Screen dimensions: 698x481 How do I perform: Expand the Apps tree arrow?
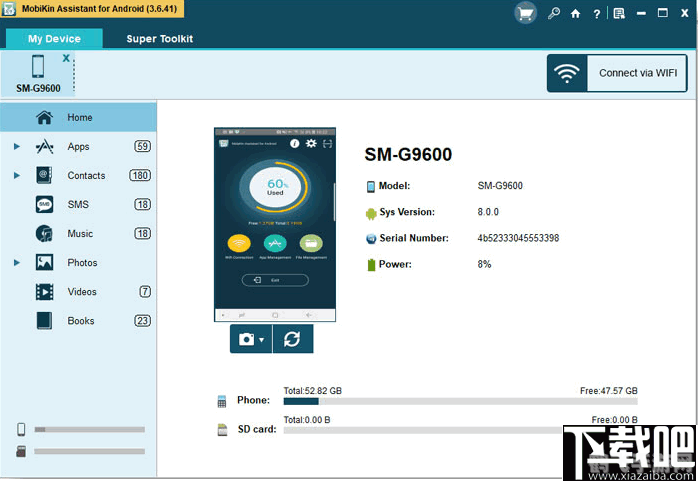[17, 147]
